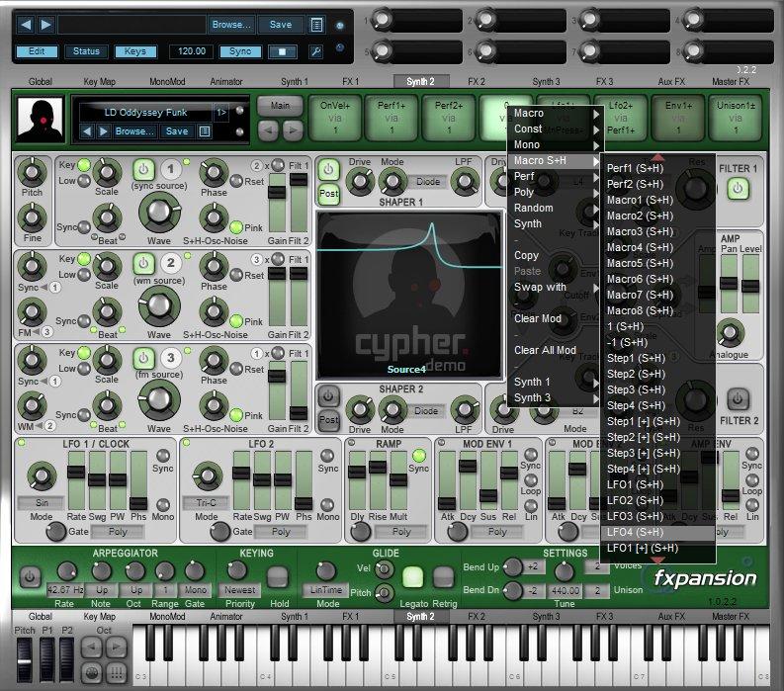Click oscillator 1 Phase knob
The width and height of the screenshot is (784, 691).
pyautogui.click(x=214, y=172)
